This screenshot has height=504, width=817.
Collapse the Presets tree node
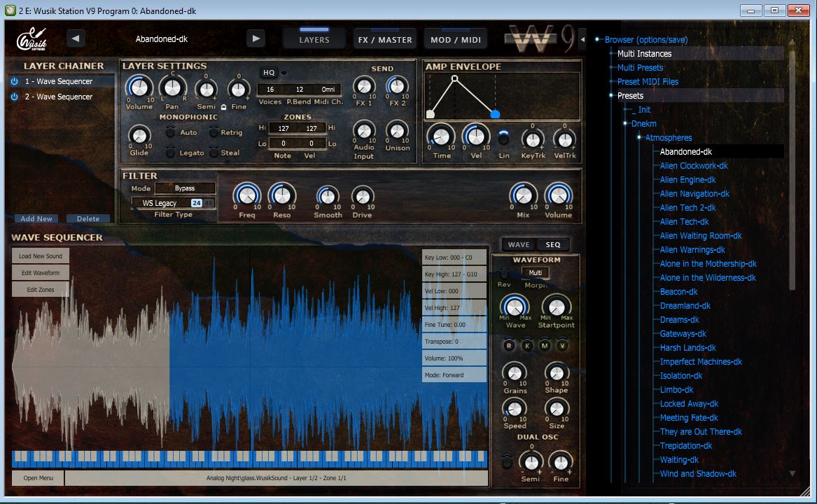click(611, 96)
